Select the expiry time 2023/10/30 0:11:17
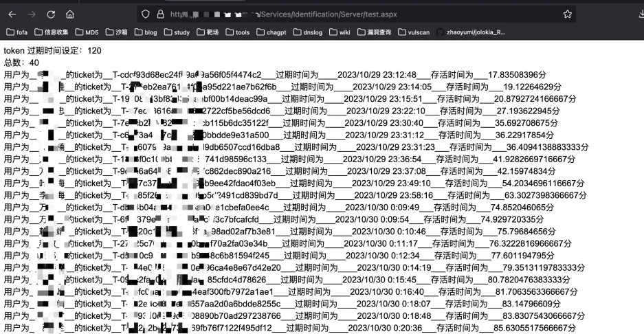 point(380,243)
